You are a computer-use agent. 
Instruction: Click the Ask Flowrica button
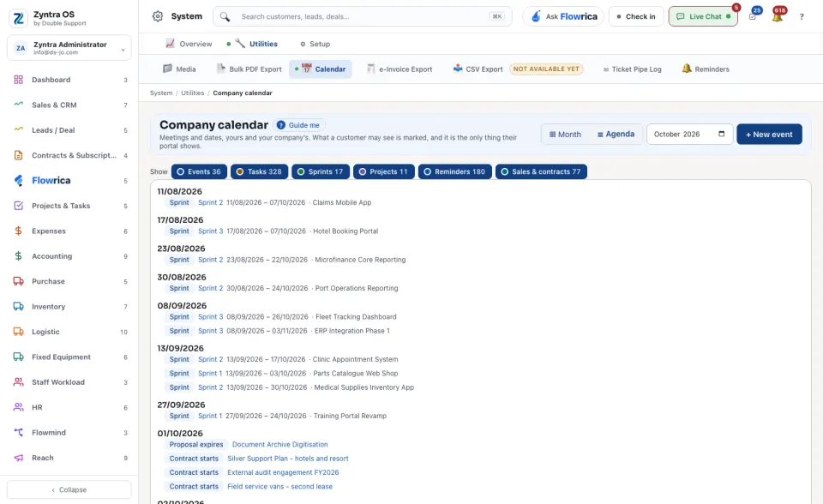pyautogui.click(x=563, y=17)
